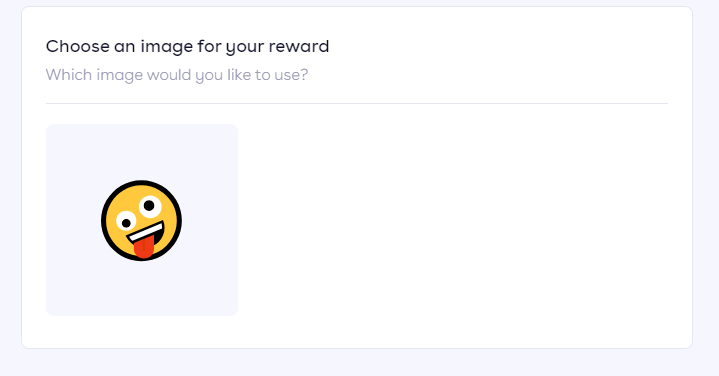Click the "Choose an image for your reward" heading

(x=188, y=47)
